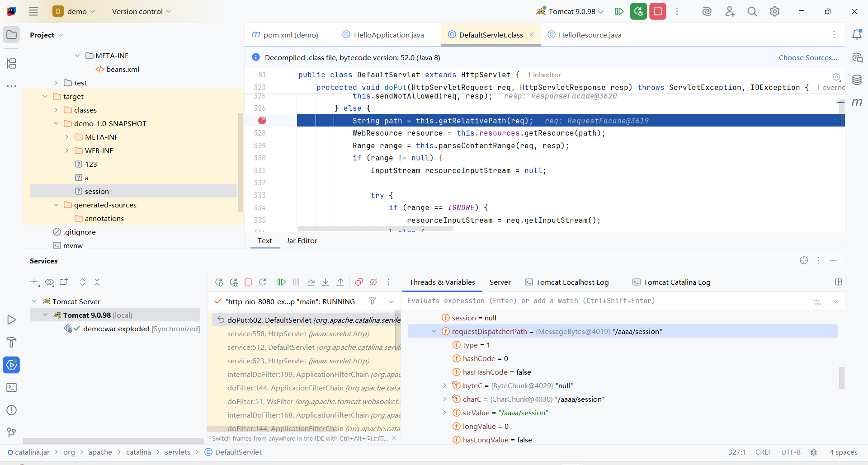Collapse the requestDispatcherPath variable node
868x465 pixels.
pos(434,331)
